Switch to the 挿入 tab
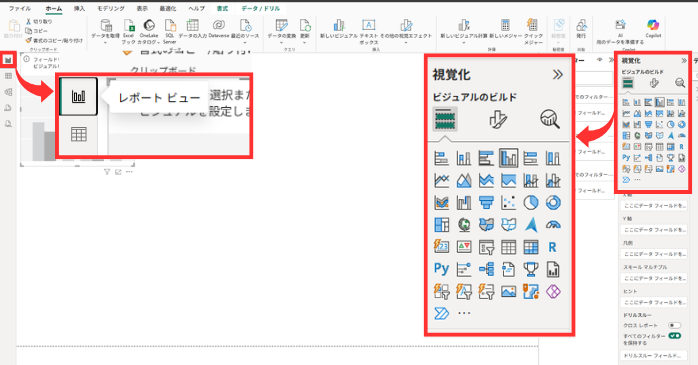The height and width of the screenshot is (365, 698). coord(79,8)
